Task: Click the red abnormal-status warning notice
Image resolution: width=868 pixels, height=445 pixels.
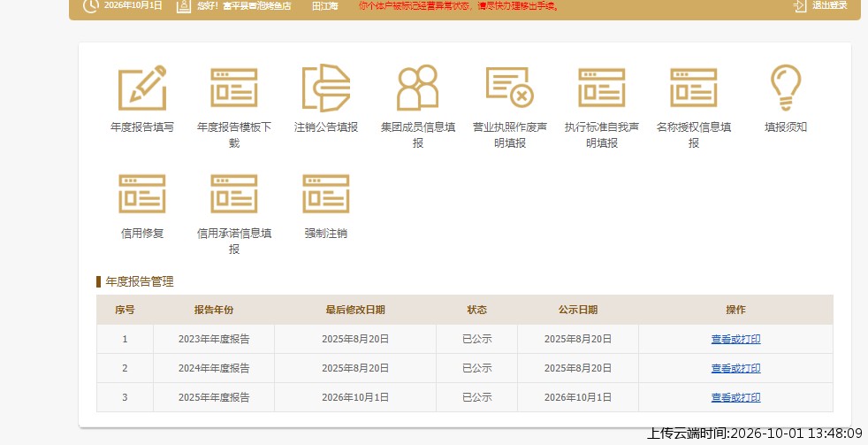Action: coord(459,6)
